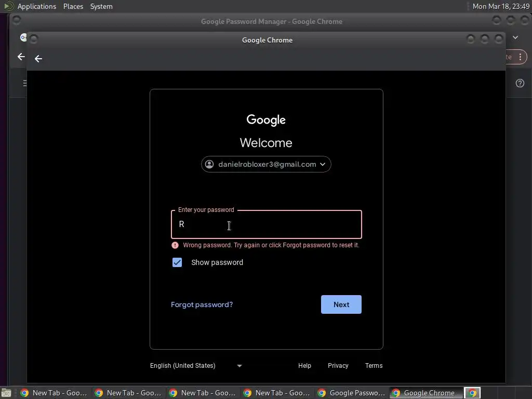The width and height of the screenshot is (532, 399).
Task: Open the Help link
Action: tap(304, 365)
